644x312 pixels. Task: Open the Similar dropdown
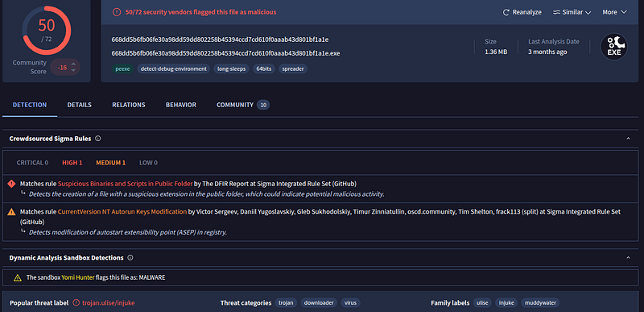(x=572, y=12)
